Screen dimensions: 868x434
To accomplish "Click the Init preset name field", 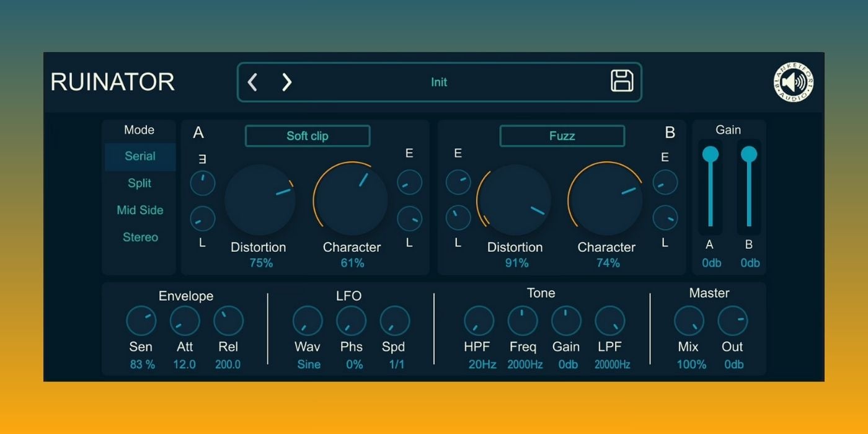I will [x=439, y=81].
